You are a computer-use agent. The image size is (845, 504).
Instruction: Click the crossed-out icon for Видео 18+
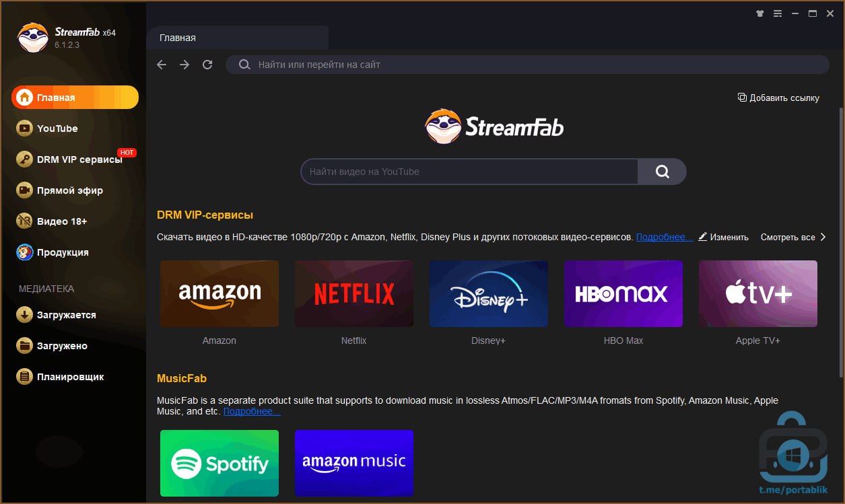(x=25, y=221)
